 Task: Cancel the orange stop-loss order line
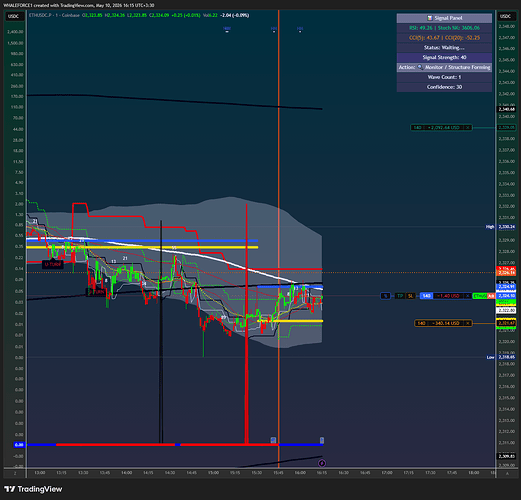(x=468, y=323)
